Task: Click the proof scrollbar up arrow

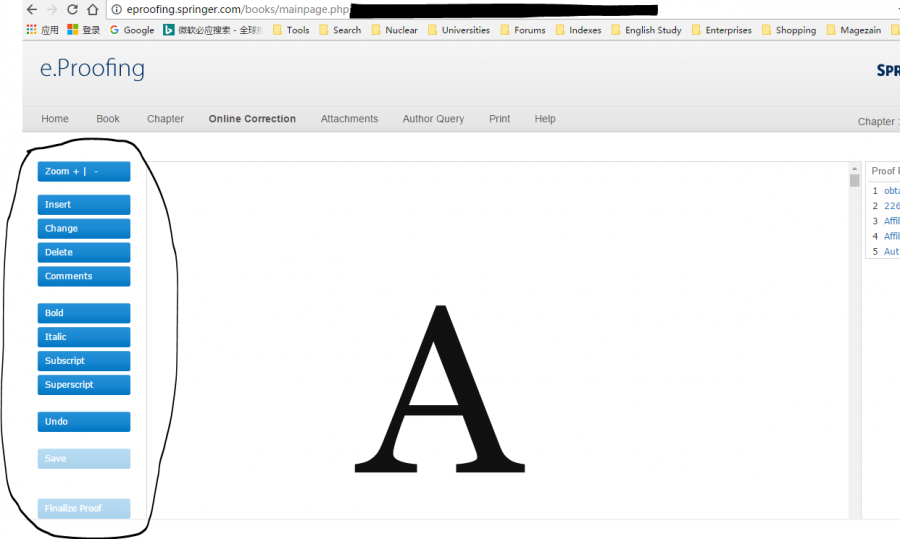Action: click(855, 169)
